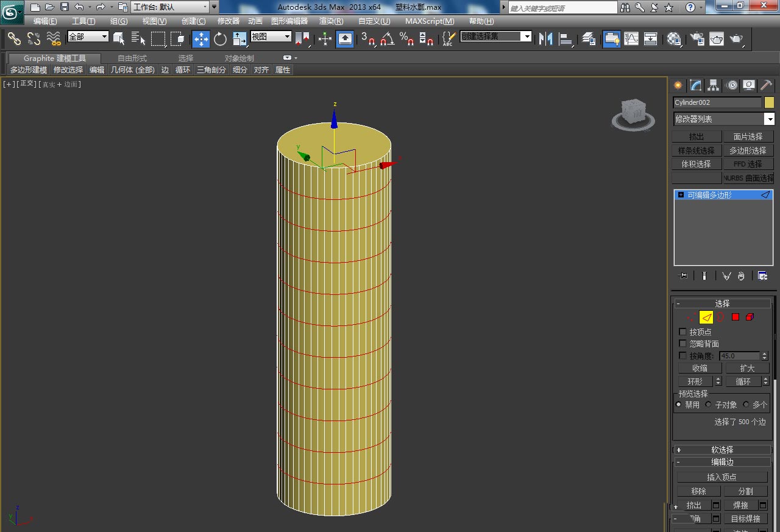Viewport: 780px width, 532px height.
Task: Switch to Polygon sub-object level
Action: (735, 317)
